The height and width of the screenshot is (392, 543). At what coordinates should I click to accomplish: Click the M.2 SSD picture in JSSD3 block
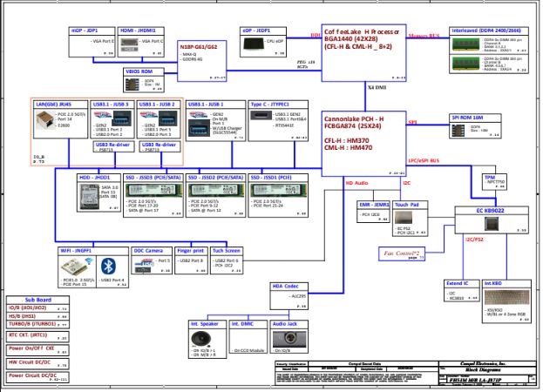click(153, 190)
